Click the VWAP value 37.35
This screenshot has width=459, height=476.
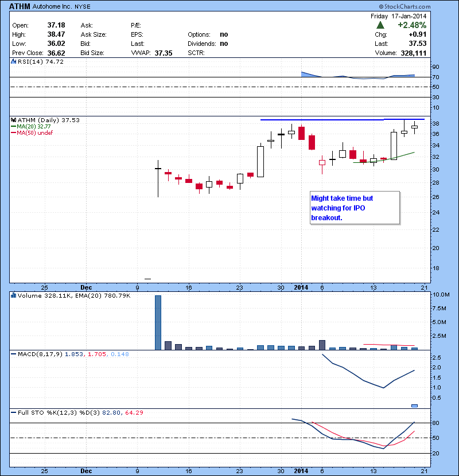click(x=164, y=53)
